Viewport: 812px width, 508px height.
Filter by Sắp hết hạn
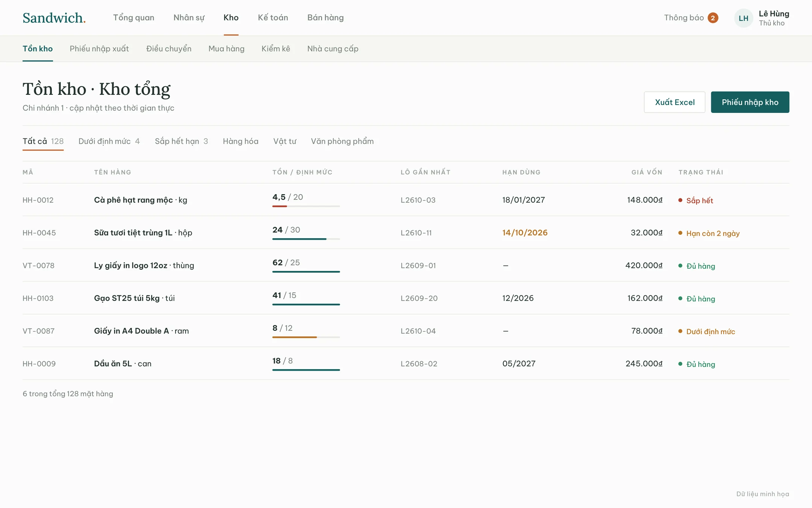[181, 141]
